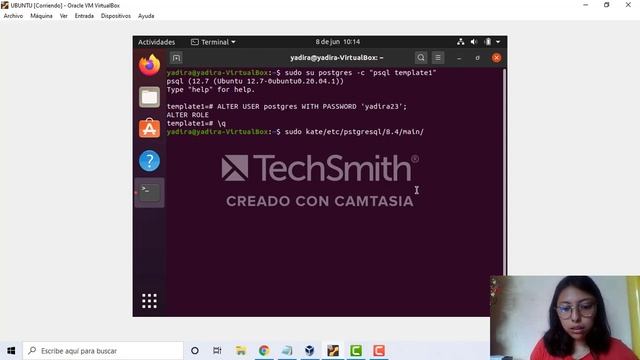
Task: Open Firefox from the Ubuntu dock
Action: 149,65
